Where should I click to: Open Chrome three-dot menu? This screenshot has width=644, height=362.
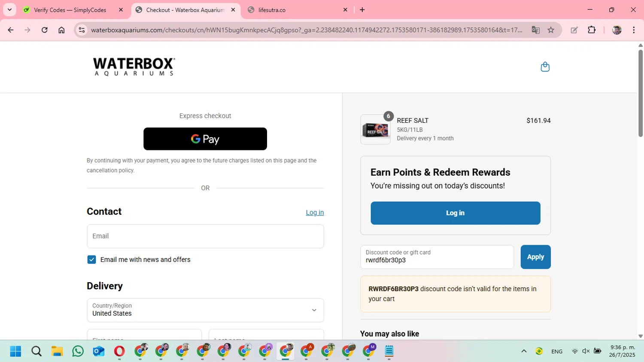(x=634, y=30)
